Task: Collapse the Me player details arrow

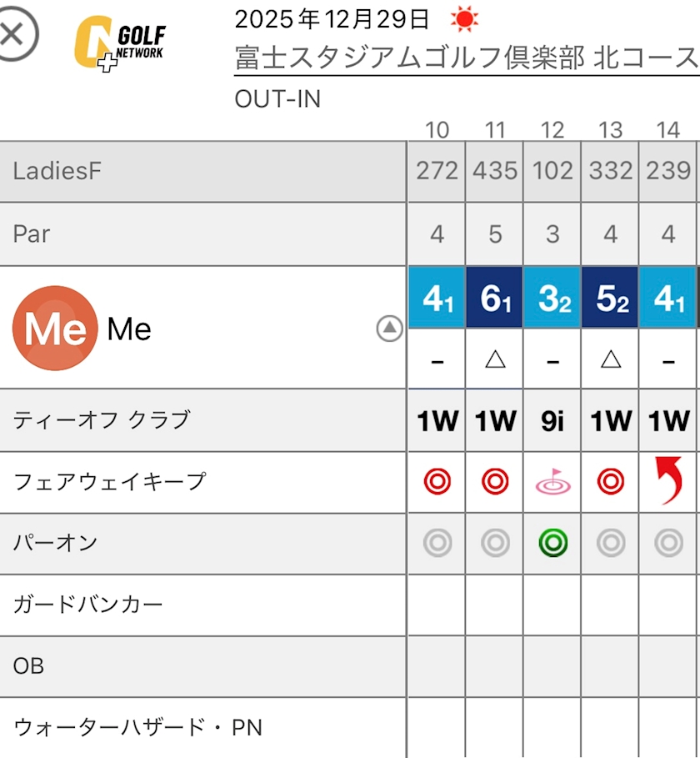Action: click(389, 329)
